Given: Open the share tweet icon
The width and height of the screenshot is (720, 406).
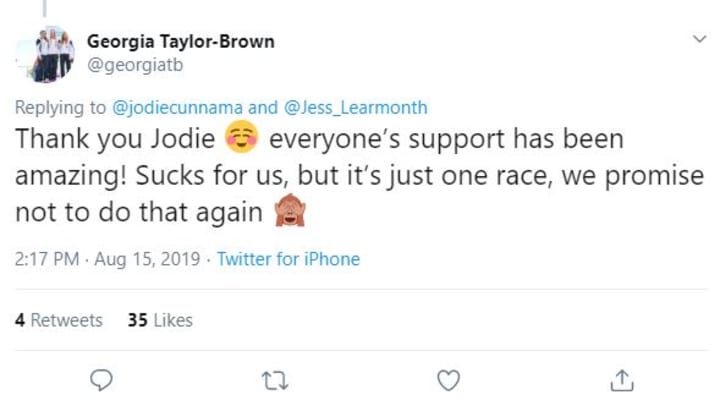Looking at the screenshot, I should (x=621, y=380).
